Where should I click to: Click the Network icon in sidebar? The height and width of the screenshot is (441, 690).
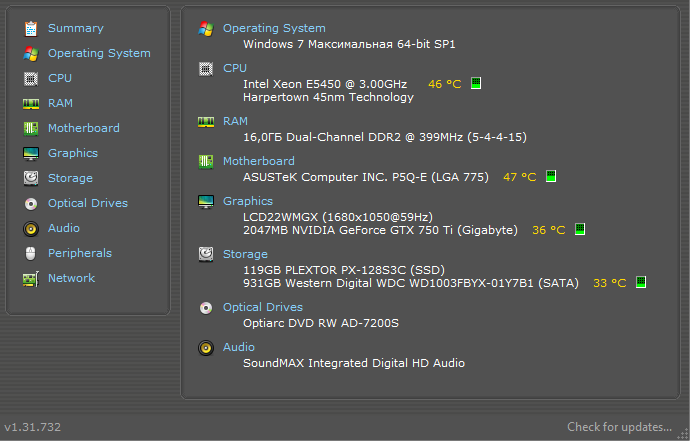(31, 278)
